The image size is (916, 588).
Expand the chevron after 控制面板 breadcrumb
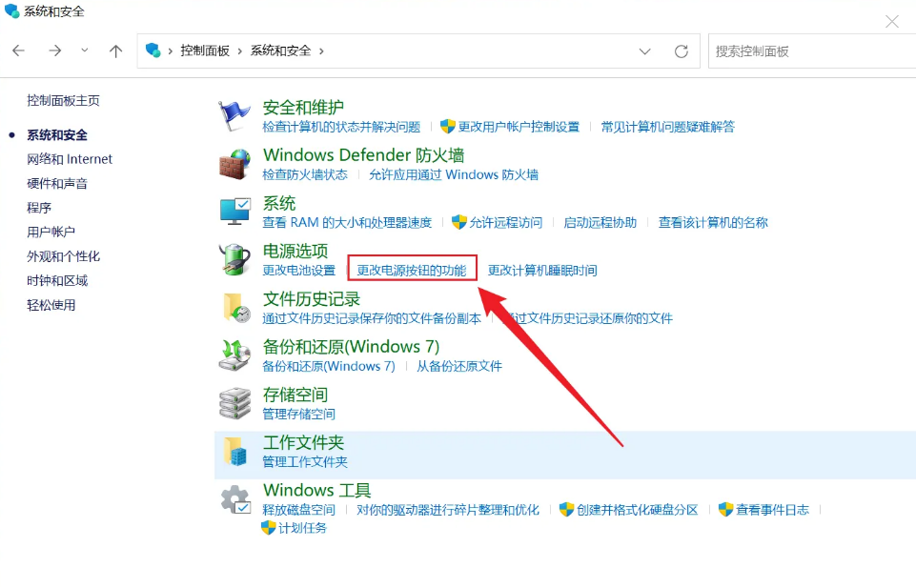coord(239,51)
